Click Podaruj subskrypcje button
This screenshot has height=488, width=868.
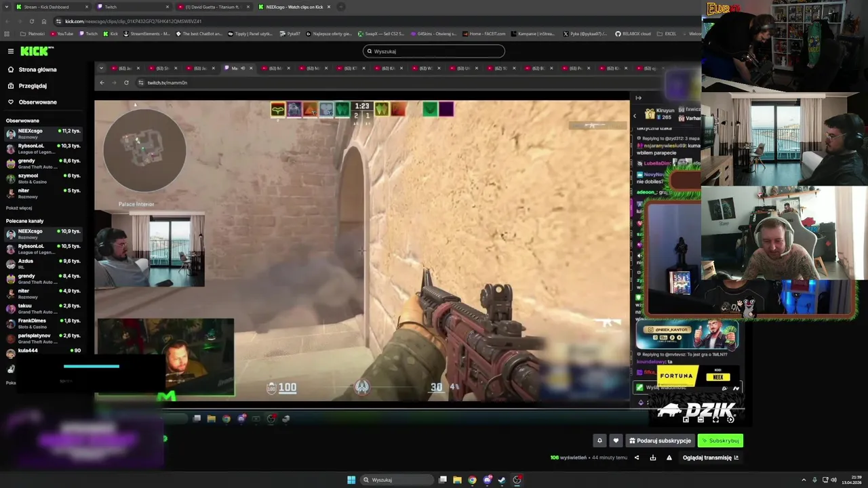click(x=660, y=441)
